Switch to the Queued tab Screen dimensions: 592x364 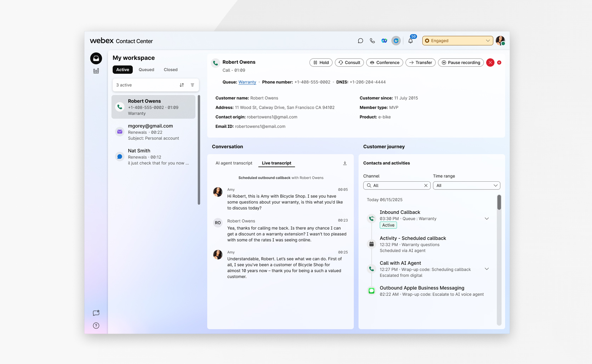[146, 70]
